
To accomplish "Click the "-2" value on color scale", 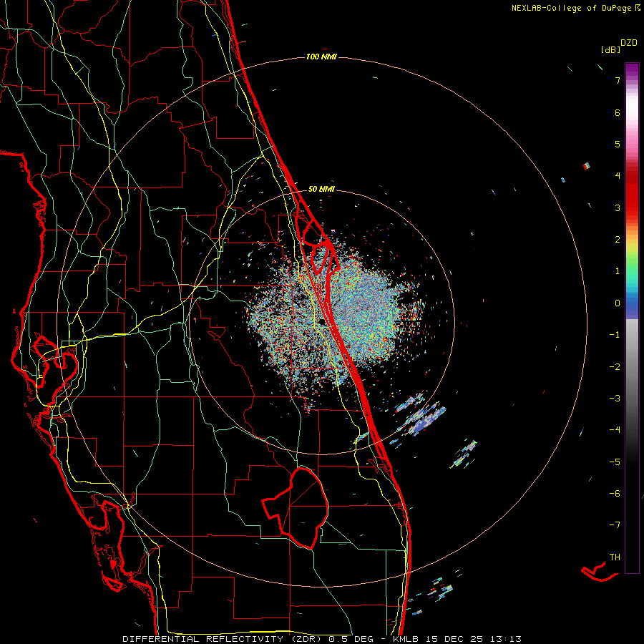I will pyautogui.click(x=615, y=367).
